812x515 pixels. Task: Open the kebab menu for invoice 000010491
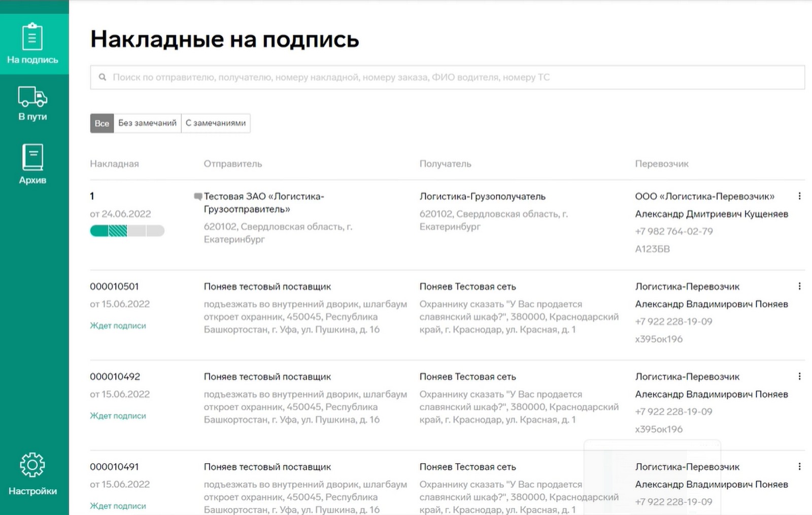pos(800,466)
